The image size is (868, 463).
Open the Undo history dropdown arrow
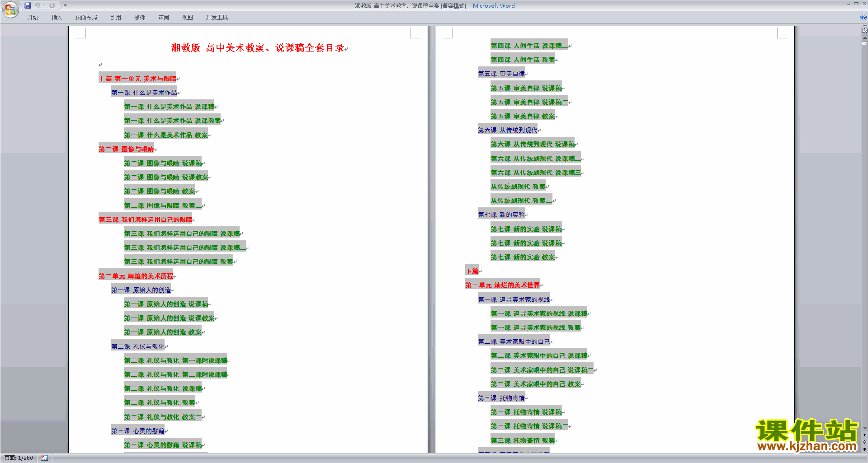(44, 5)
